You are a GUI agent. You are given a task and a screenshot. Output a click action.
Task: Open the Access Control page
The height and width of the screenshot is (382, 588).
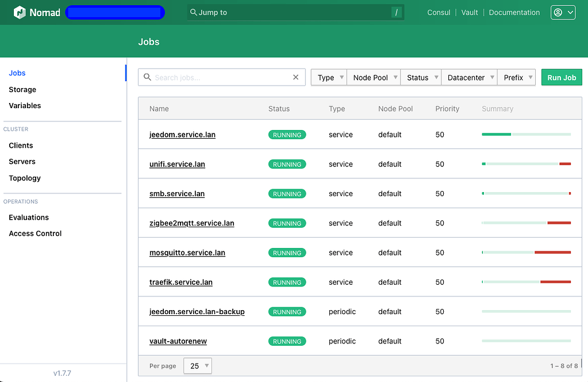point(34,233)
